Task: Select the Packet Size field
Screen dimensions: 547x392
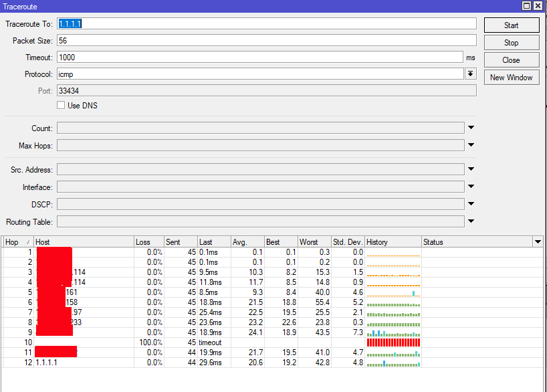Action: pyautogui.click(x=267, y=41)
